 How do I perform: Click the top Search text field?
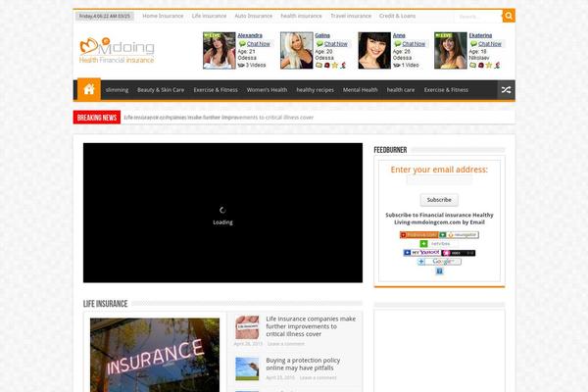click(x=478, y=16)
